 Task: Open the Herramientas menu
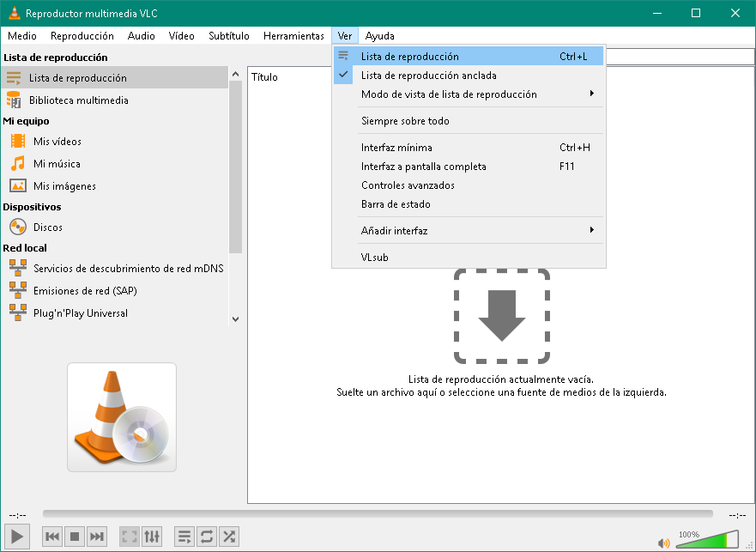tap(293, 36)
